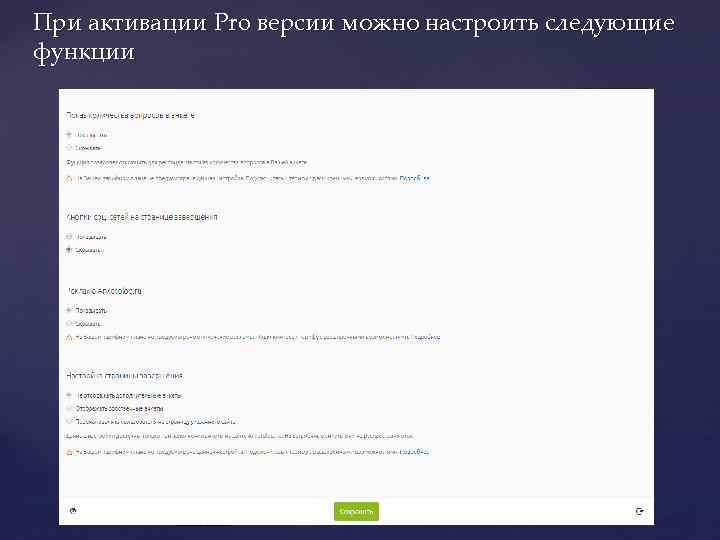Select Показывать for question count display
The height and width of the screenshot is (540, 720).
(69, 135)
